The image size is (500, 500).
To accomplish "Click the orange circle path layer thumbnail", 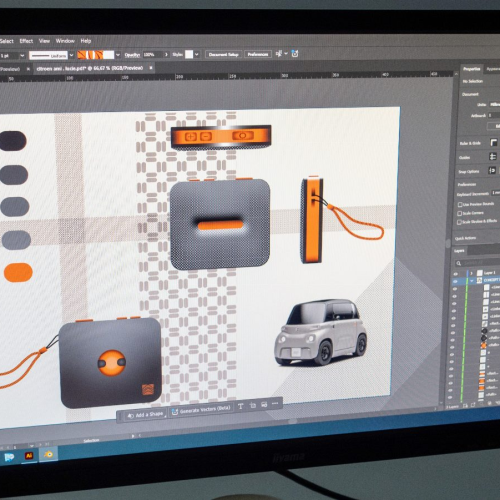I will coord(483,345).
